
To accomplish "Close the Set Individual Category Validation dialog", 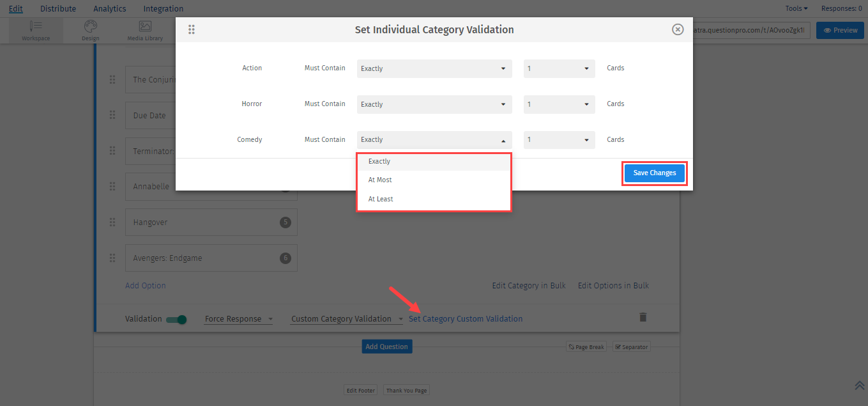I will 678,29.
